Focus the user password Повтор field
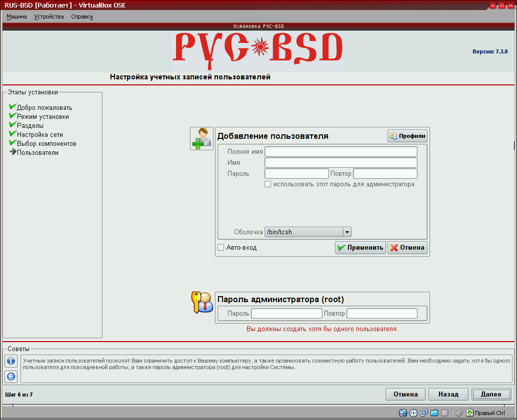The height and width of the screenshot is (420, 517). 385,174
